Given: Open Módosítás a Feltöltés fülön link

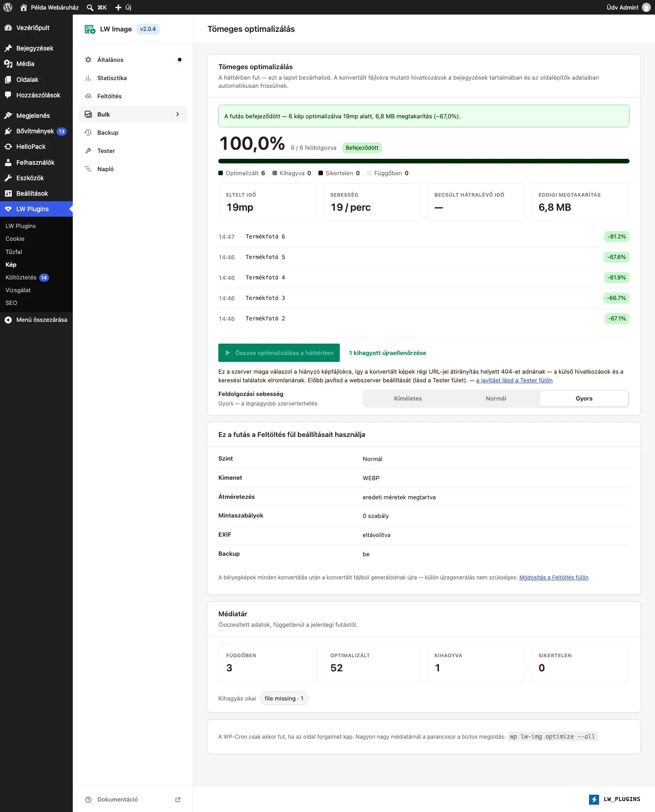Looking at the screenshot, I should click(554, 578).
